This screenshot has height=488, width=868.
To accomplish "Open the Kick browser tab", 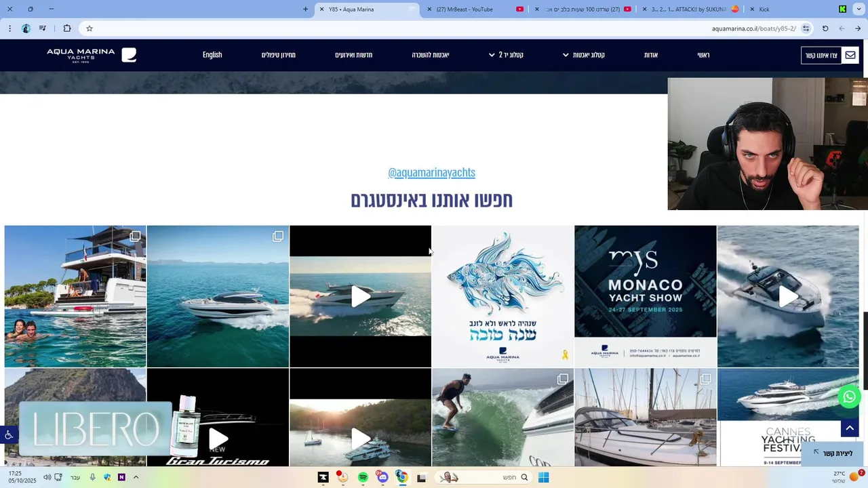I will click(x=797, y=9).
